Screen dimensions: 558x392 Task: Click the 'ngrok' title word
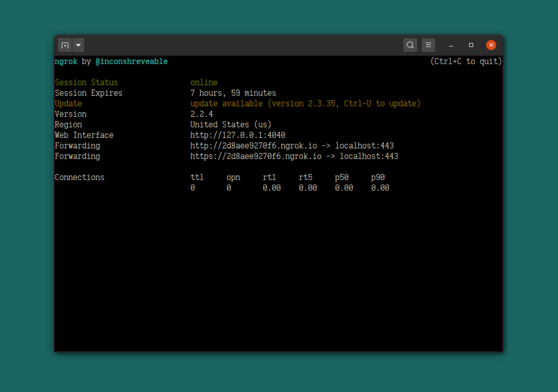[x=66, y=61]
